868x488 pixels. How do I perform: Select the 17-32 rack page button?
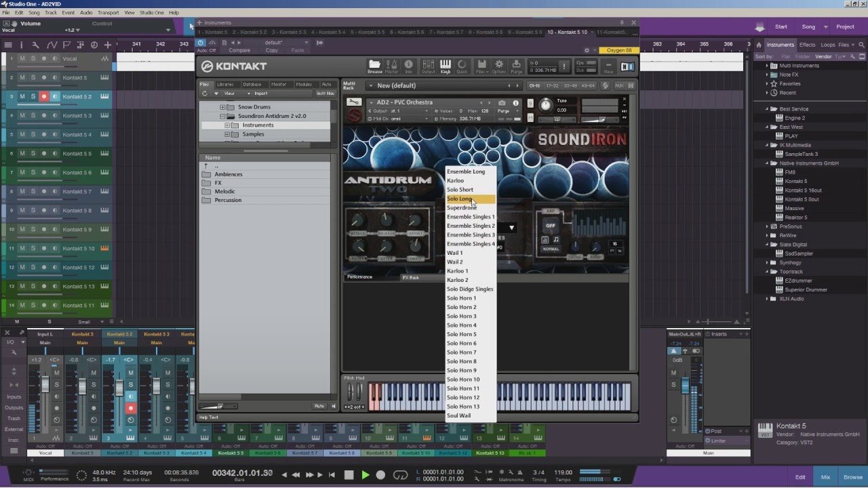pos(553,86)
